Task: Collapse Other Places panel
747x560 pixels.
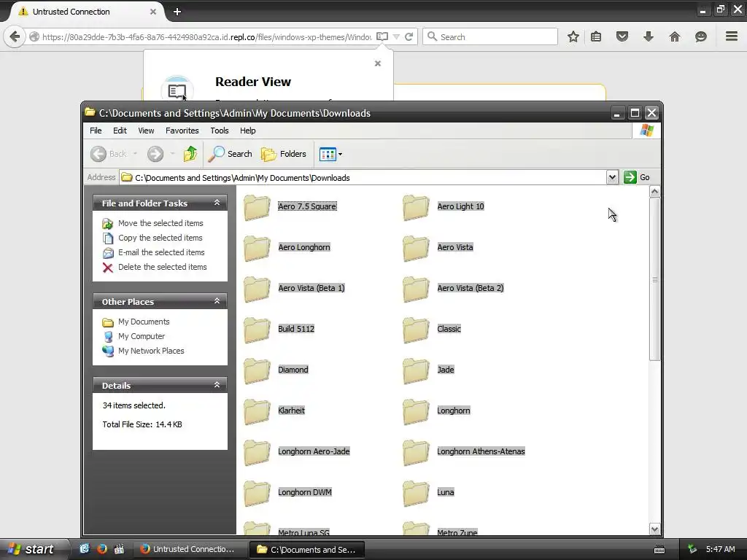Action: click(x=217, y=301)
